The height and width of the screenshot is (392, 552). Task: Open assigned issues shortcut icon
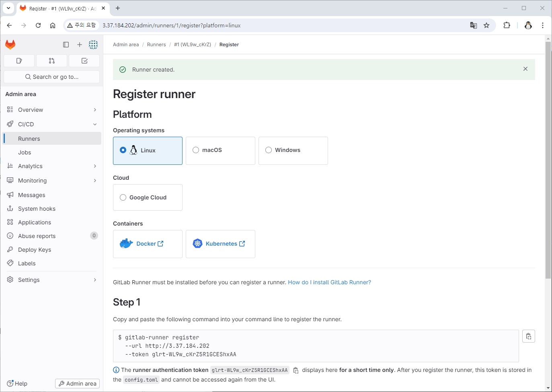point(19,61)
